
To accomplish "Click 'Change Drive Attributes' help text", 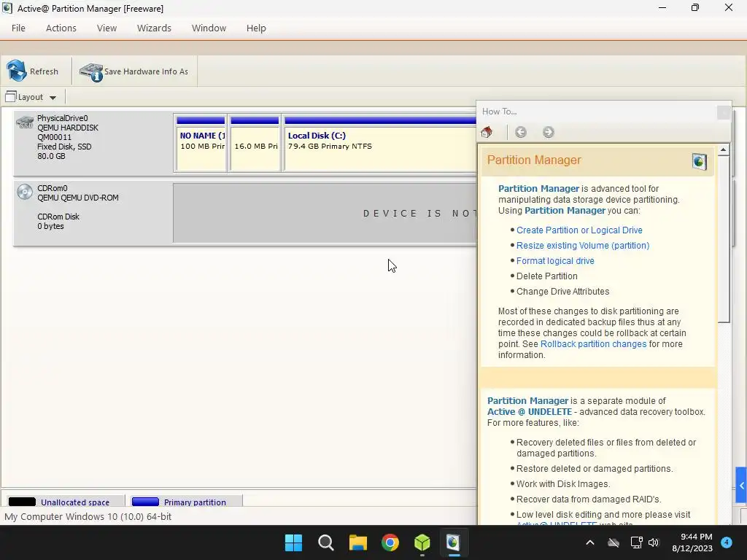I will pyautogui.click(x=562, y=291).
